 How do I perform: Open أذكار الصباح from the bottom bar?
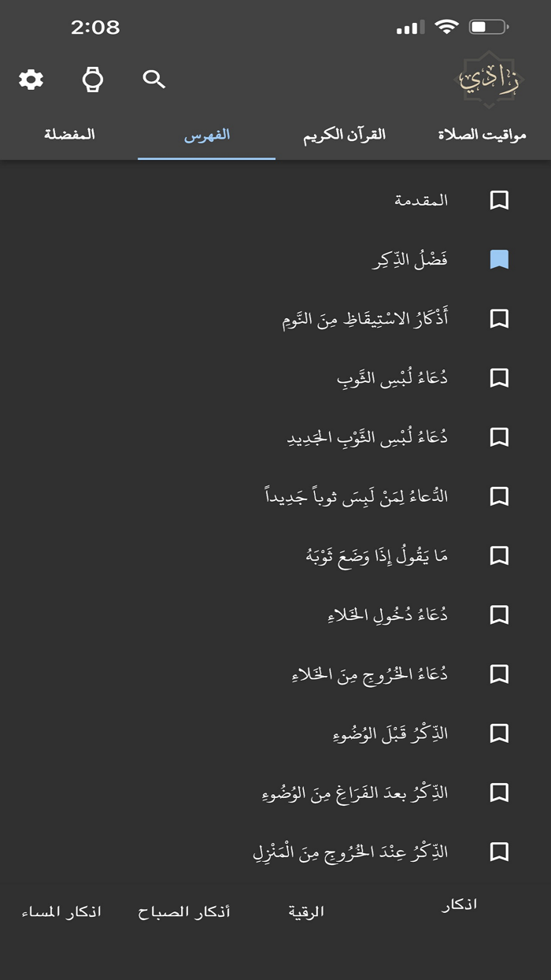(183, 911)
